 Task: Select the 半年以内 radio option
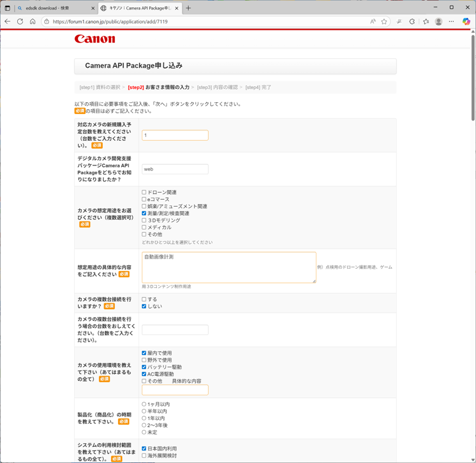(x=144, y=411)
